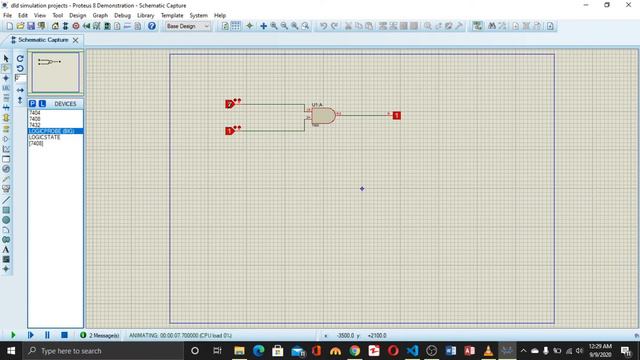Select the 2D Graphics Text tool
This screenshot has width=640, height=360.
pyautogui.click(x=6, y=249)
